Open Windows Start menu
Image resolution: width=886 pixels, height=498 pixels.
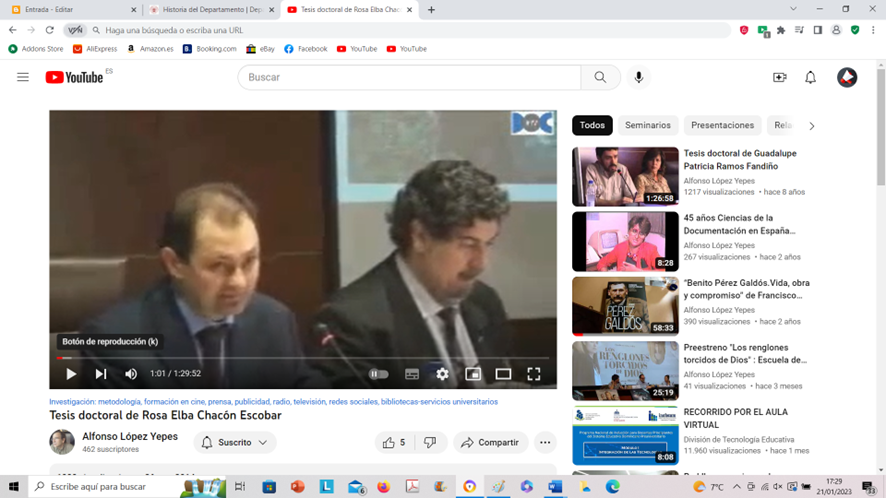click(x=14, y=487)
